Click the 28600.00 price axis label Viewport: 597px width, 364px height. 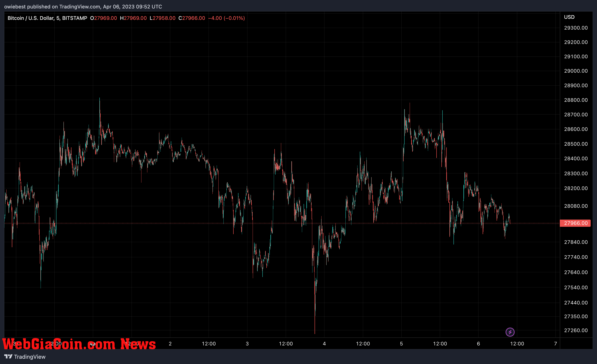pos(576,129)
